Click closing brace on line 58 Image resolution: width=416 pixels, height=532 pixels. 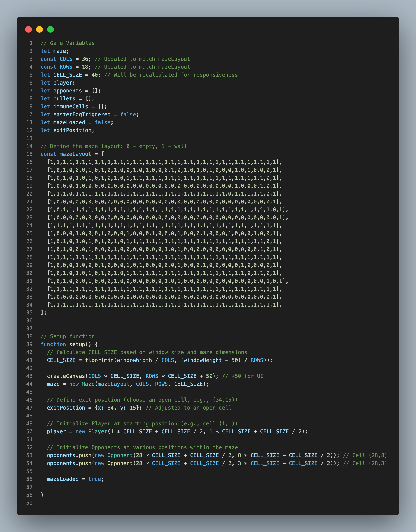[42, 495]
